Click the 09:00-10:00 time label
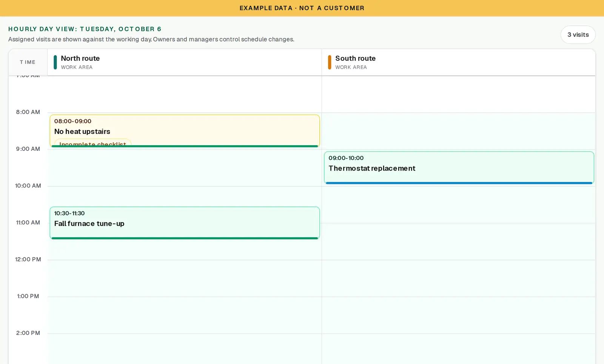 coord(346,158)
